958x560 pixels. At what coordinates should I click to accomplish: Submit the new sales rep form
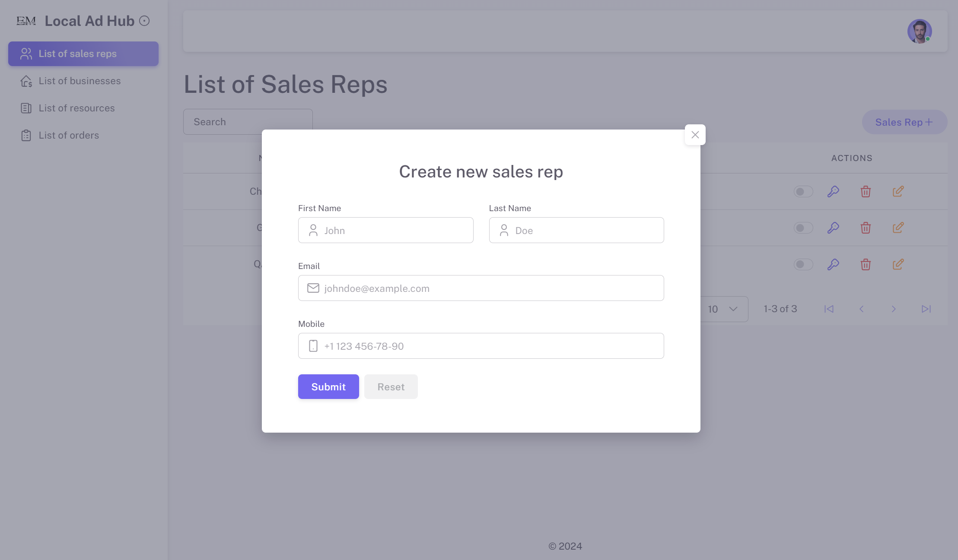pos(328,386)
